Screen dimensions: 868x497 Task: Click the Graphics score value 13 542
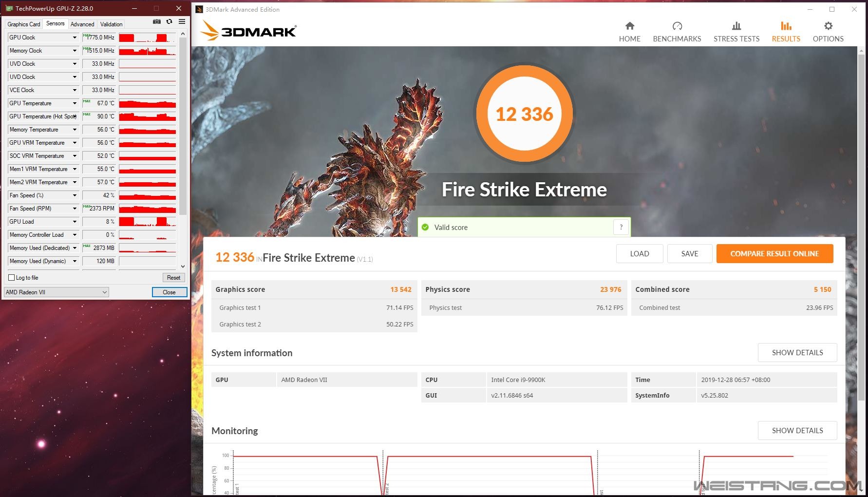(x=400, y=289)
